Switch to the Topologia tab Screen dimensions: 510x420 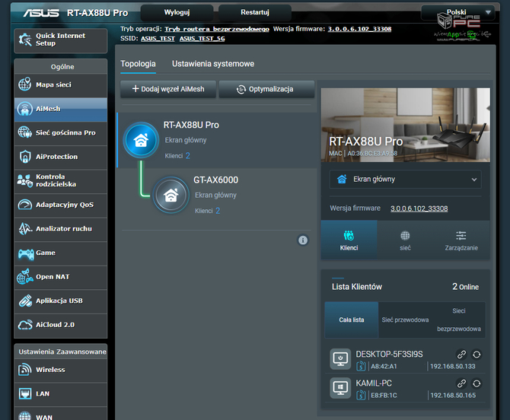tap(139, 64)
